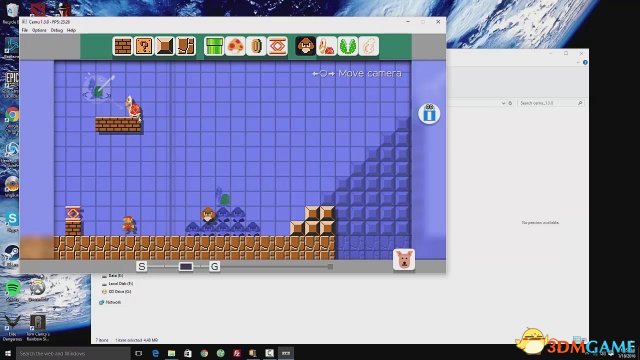This screenshot has height=360, width=640.
Task: Select the question mark block tile
Action: coord(144,46)
